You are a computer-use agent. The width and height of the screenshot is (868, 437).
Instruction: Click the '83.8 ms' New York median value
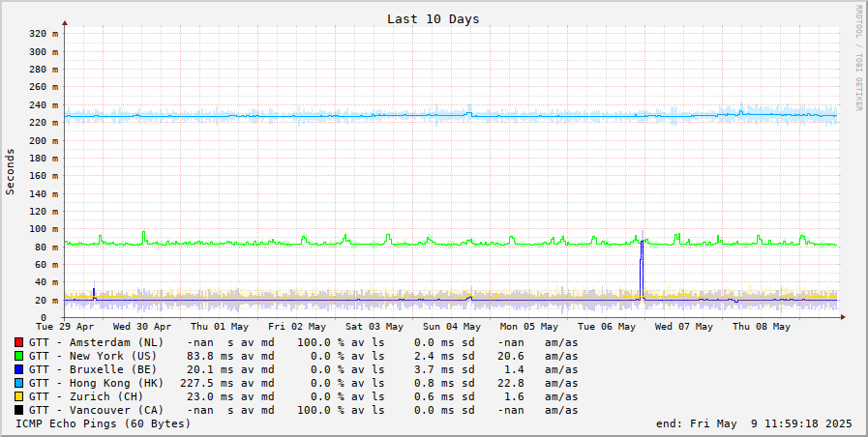coord(211,356)
